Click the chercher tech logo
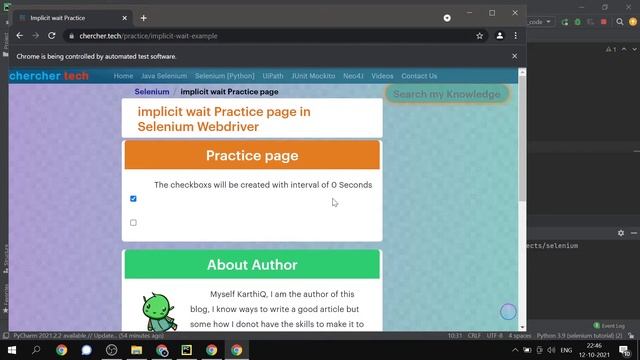640x360 pixels. 49,76
